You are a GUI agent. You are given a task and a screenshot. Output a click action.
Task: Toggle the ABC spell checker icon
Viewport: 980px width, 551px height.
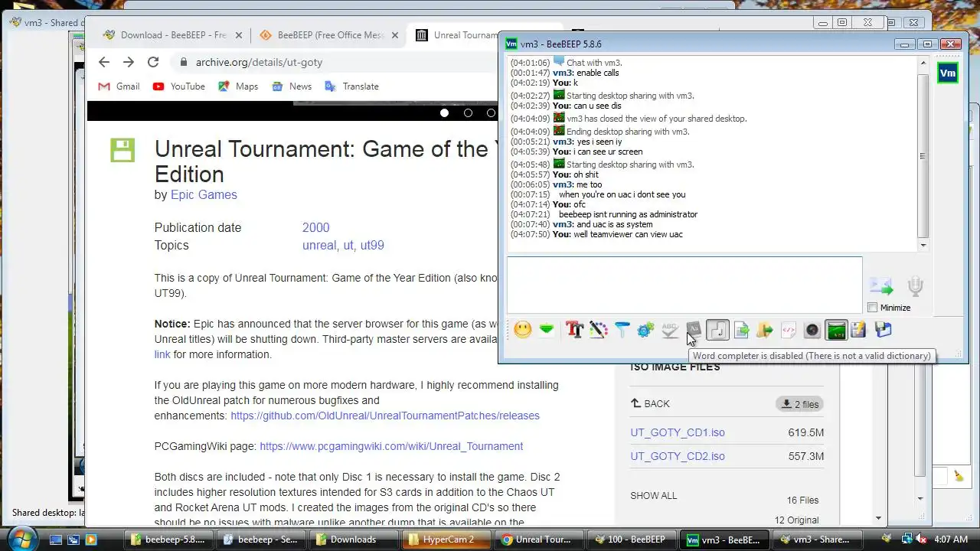(x=670, y=330)
